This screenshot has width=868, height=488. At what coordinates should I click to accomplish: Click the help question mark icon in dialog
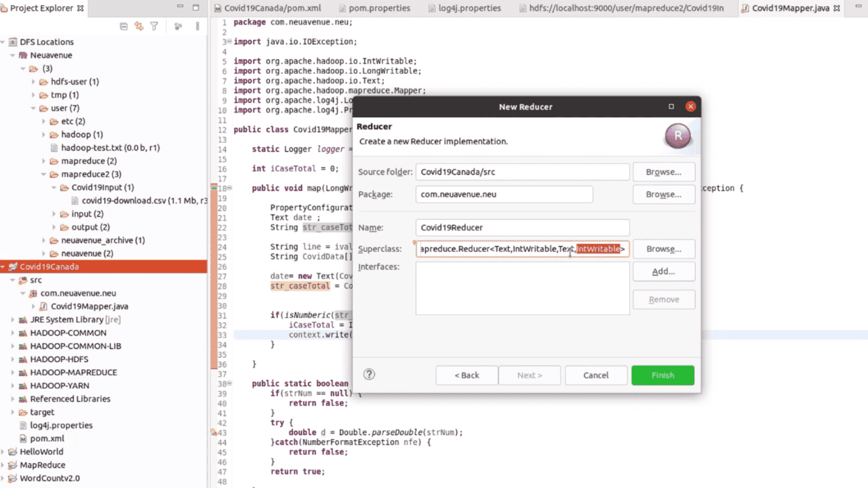click(x=369, y=374)
